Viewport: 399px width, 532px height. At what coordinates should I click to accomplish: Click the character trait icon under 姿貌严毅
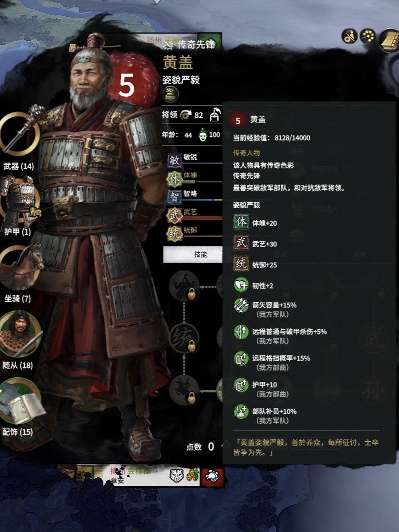[x=170, y=94]
